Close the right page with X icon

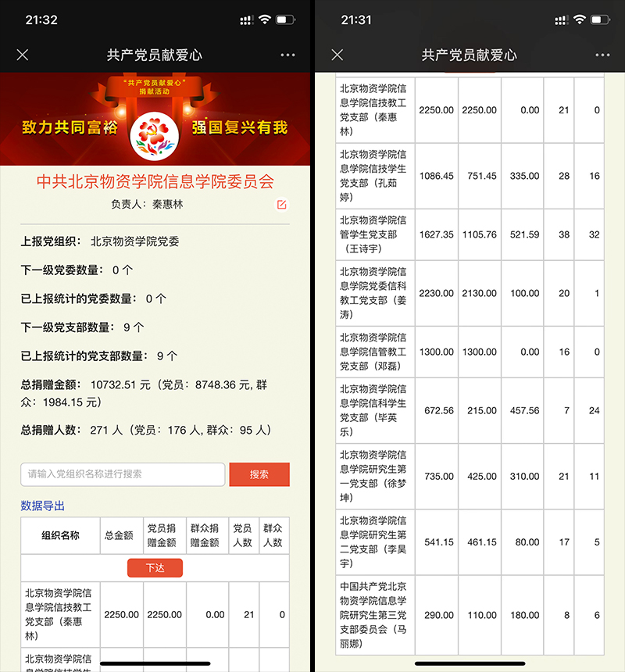coord(337,55)
